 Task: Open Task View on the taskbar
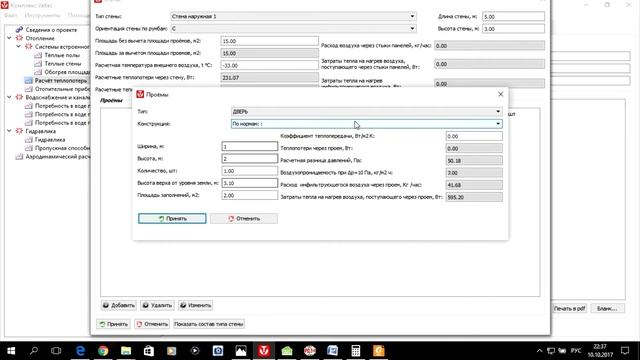tap(56, 351)
